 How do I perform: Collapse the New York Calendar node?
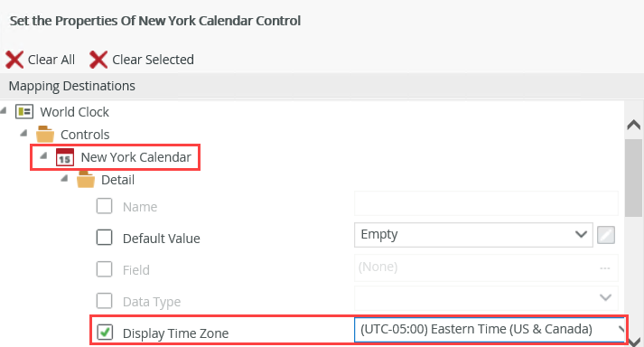click(x=43, y=155)
